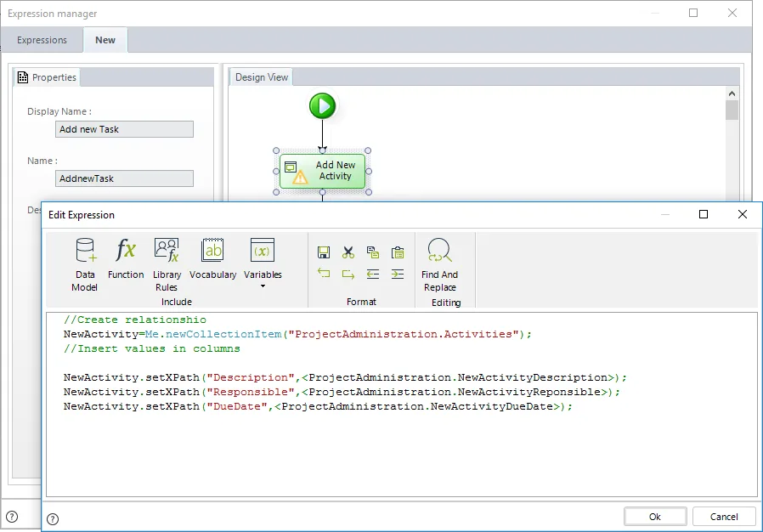Image resolution: width=763 pixels, height=532 pixels.
Task: Click the Edit Expression help icon
Action: pos(53,519)
